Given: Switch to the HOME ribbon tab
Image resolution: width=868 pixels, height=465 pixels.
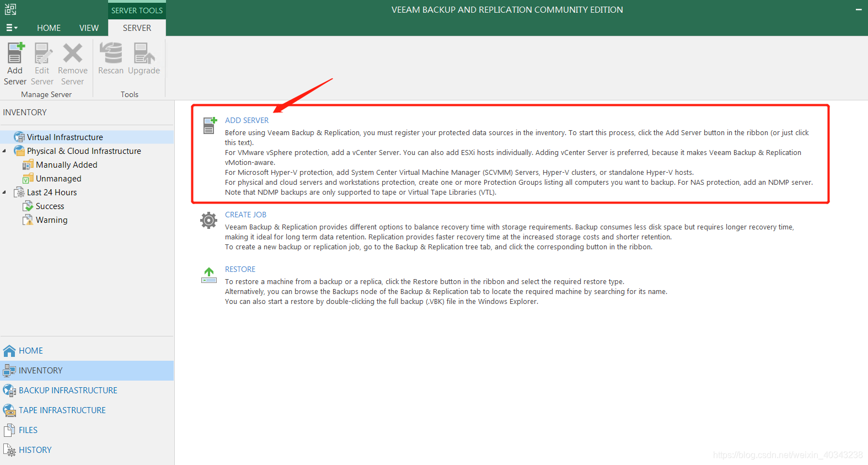Looking at the screenshot, I should click(49, 28).
